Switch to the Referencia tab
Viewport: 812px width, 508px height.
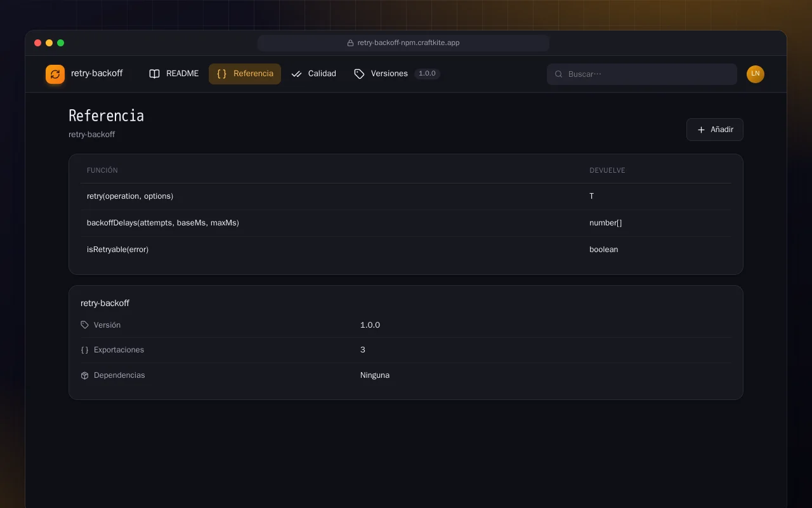[245, 74]
